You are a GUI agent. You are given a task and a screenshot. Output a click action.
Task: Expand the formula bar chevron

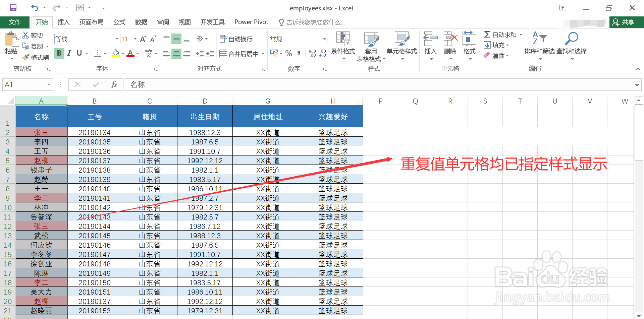coord(637,85)
